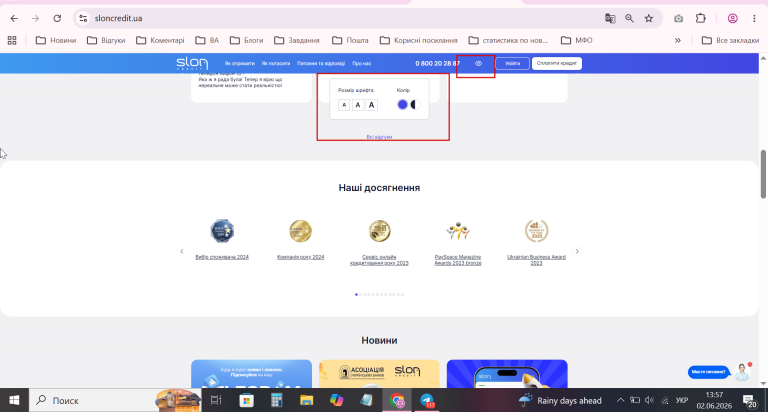The width and height of the screenshot is (768, 412).
Task: Open File Explorer from the taskbar
Action: click(x=307, y=400)
